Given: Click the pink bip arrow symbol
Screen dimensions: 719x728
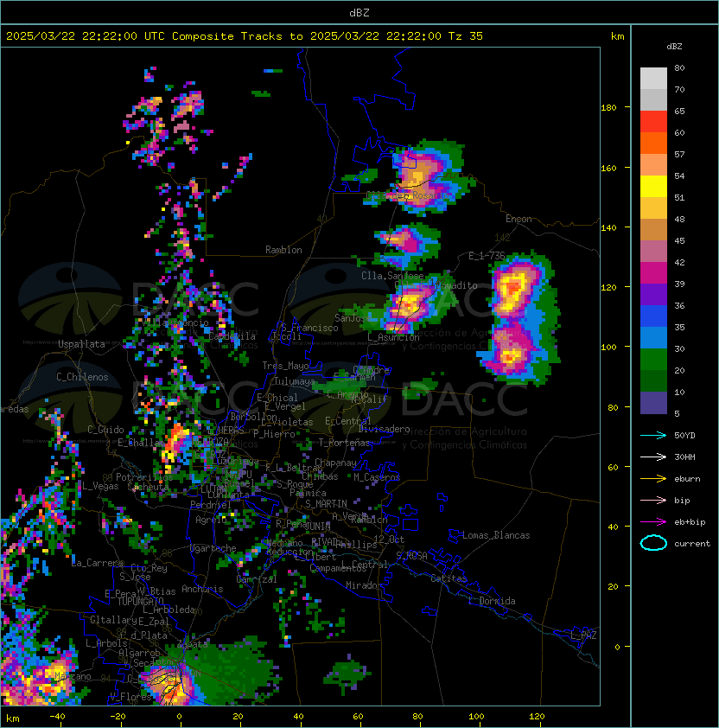Looking at the screenshot, I should click(653, 501).
